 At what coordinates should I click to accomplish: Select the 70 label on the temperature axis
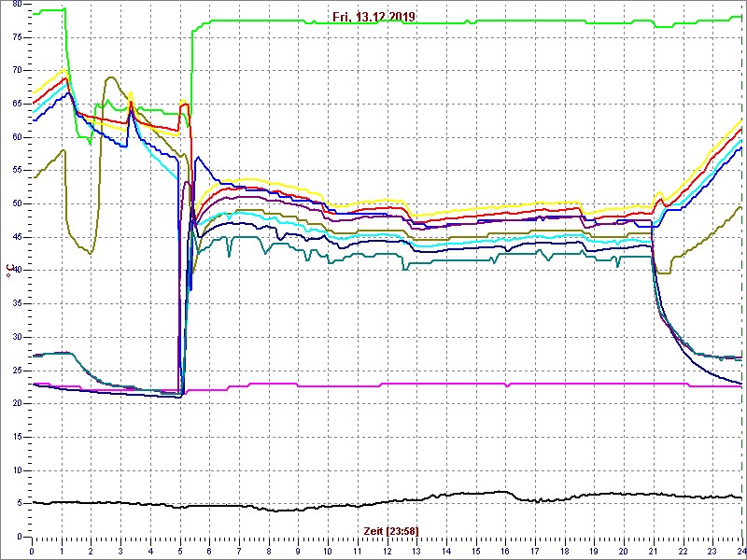16,71
